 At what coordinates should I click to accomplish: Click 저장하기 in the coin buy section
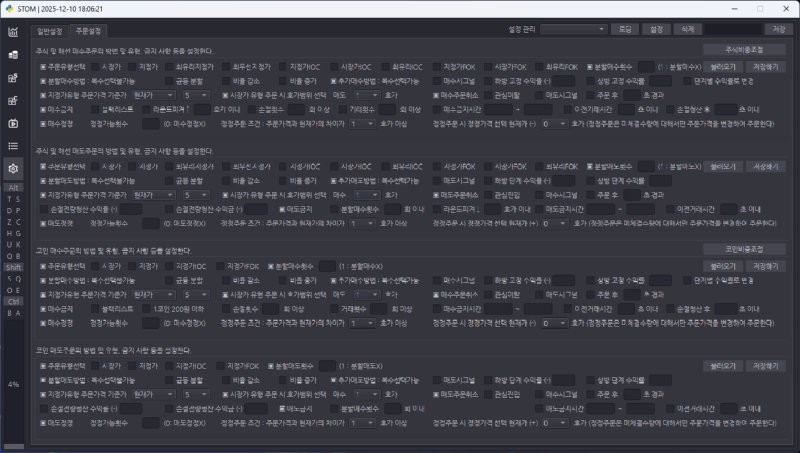click(765, 266)
